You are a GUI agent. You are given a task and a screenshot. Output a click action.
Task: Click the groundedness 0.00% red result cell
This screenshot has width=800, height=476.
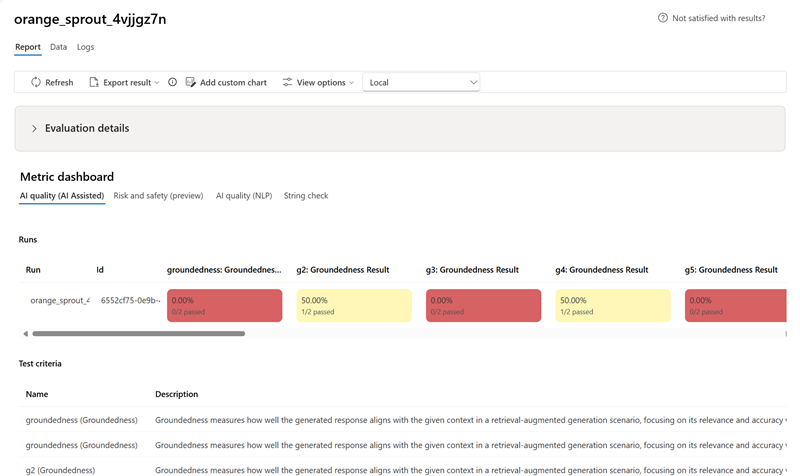[x=225, y=305]
